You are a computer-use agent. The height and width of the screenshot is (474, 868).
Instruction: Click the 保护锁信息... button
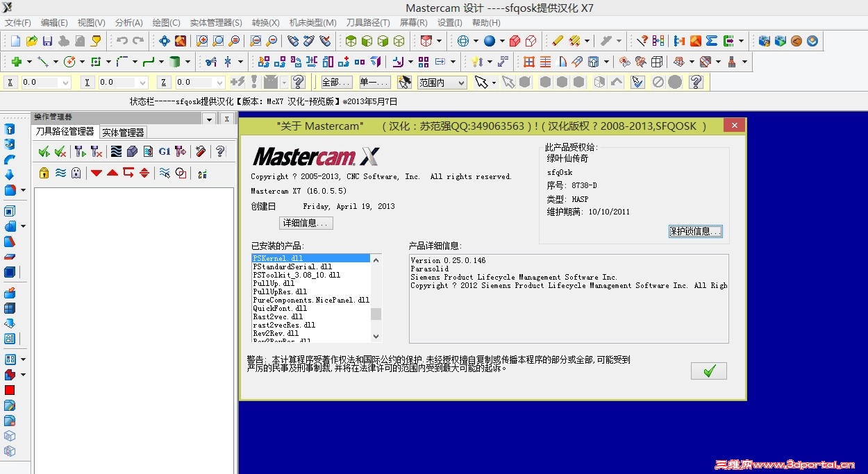pos(695,231)
